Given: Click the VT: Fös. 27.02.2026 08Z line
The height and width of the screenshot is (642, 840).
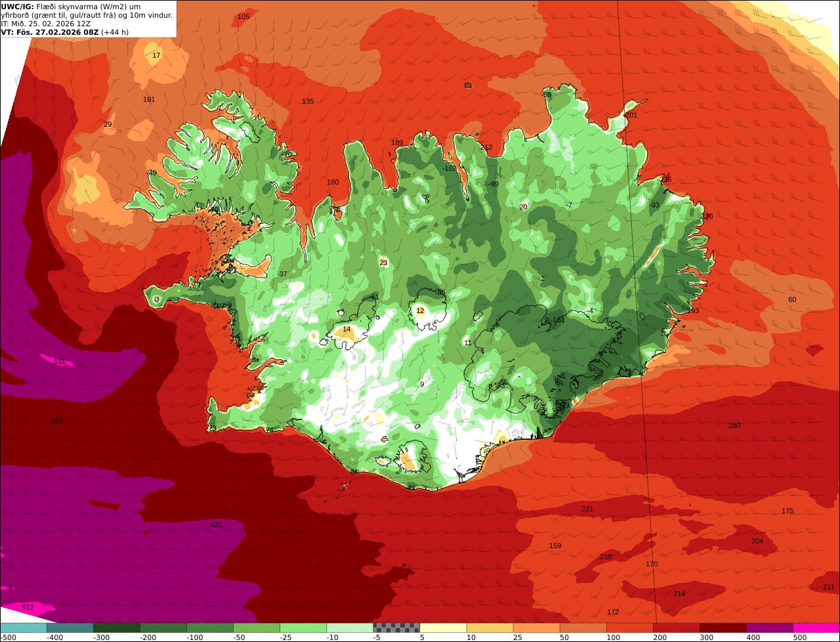Looking at the screenshot, I should [x=65, y=32].
